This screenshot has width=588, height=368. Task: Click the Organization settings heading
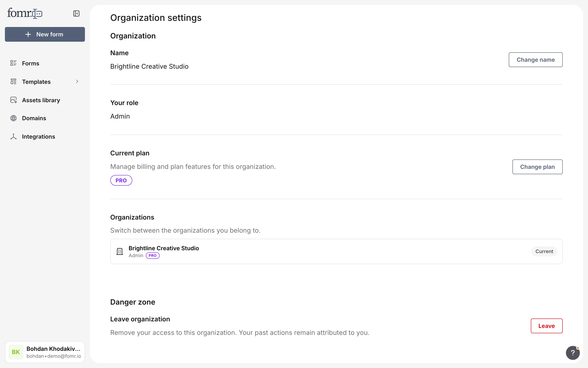156,18
